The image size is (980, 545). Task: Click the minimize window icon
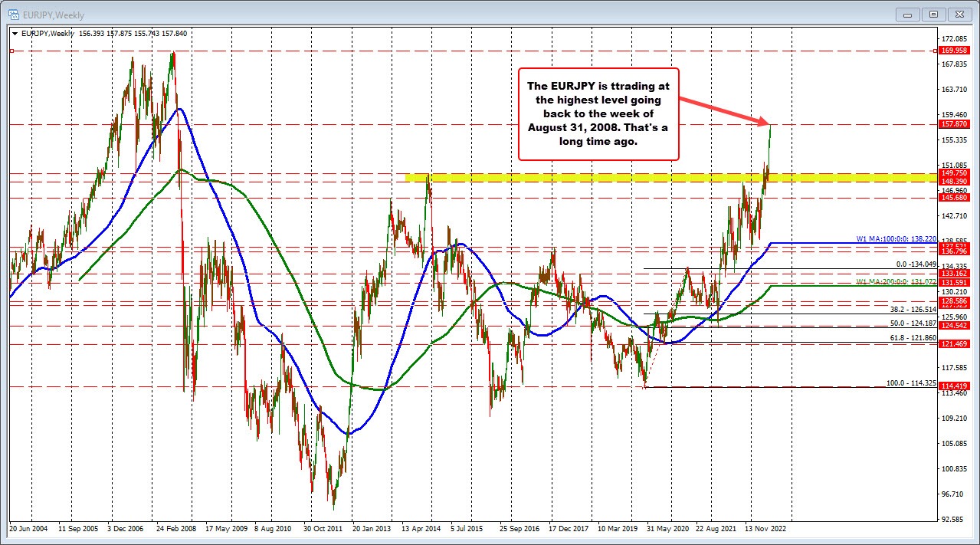[907, 14]
